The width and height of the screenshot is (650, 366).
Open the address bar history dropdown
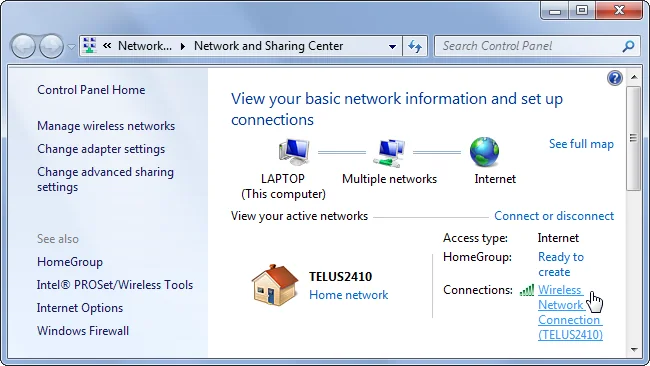(x=392, y=46)
